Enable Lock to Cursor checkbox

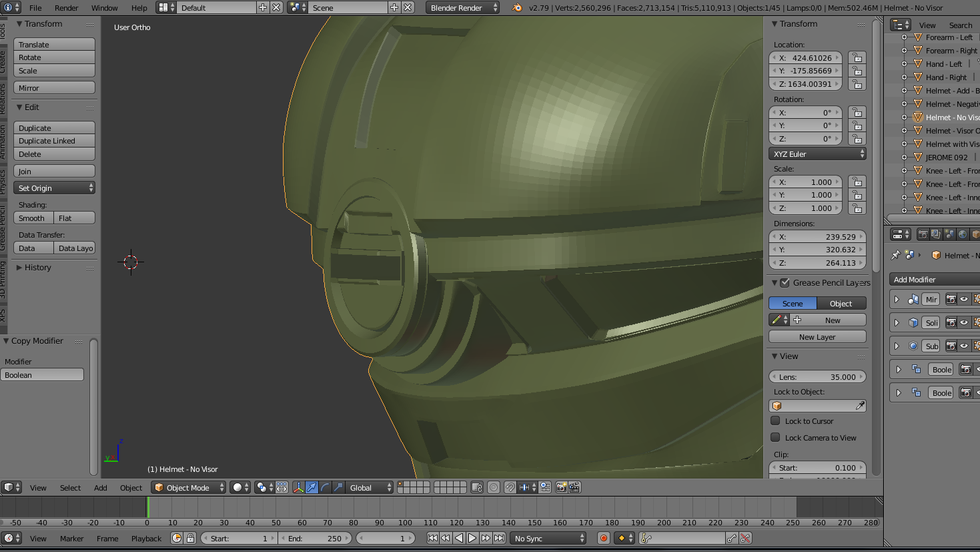(775, 421)
